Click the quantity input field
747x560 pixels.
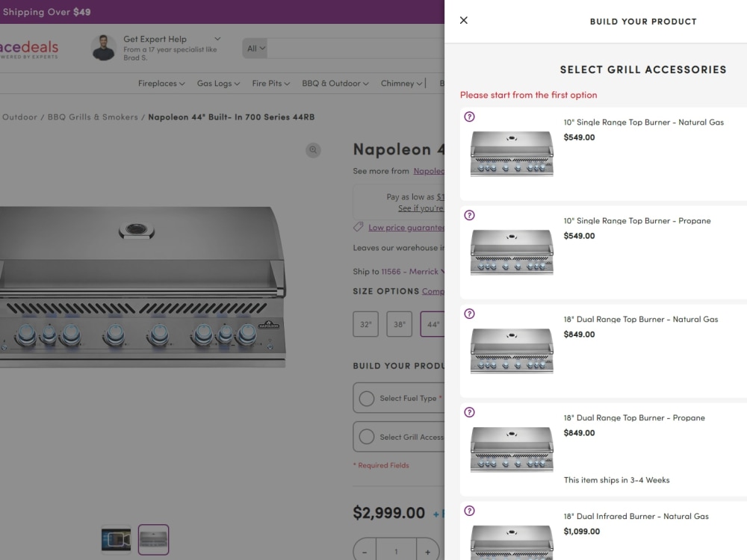pyautogui.click(x=396, y=552)
